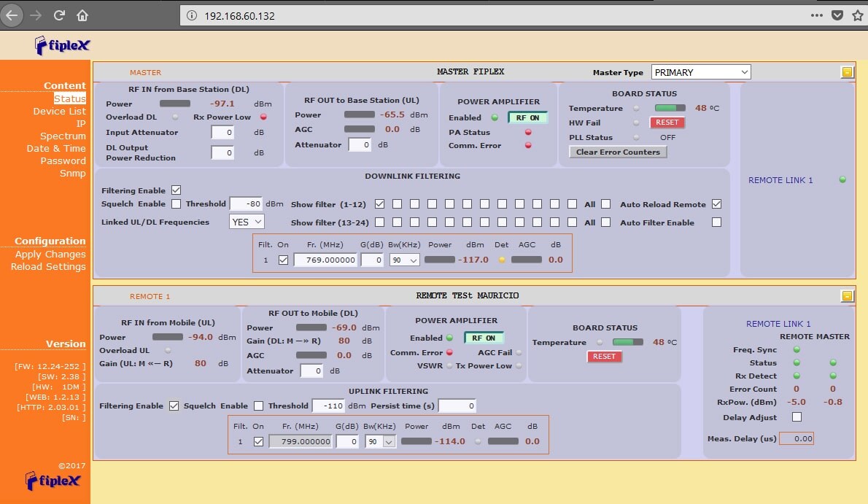The image size is (868, 504).
Task: Toggle uplink Filtering Enable checkbox
Action: (x=174, y=406)
